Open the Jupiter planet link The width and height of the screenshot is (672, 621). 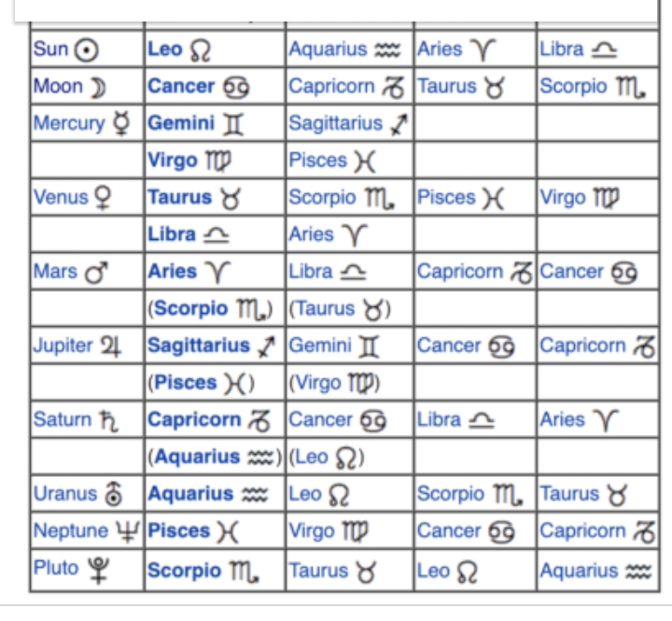point(63,346)
